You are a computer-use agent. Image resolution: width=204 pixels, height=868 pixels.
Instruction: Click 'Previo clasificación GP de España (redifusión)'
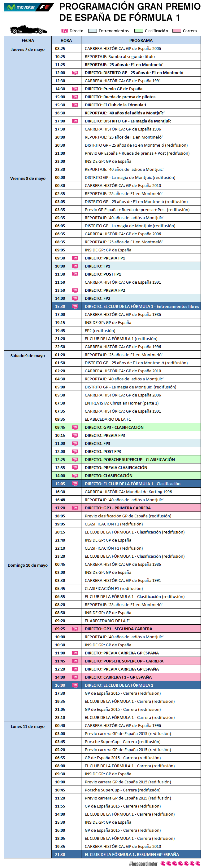pos(128,516)
